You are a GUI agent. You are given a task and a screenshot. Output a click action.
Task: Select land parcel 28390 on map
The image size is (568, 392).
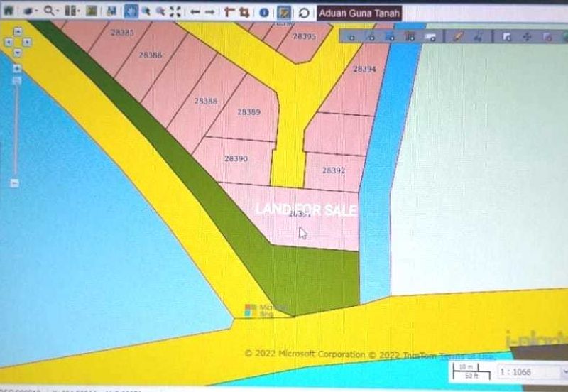click(x=235, y=159)
